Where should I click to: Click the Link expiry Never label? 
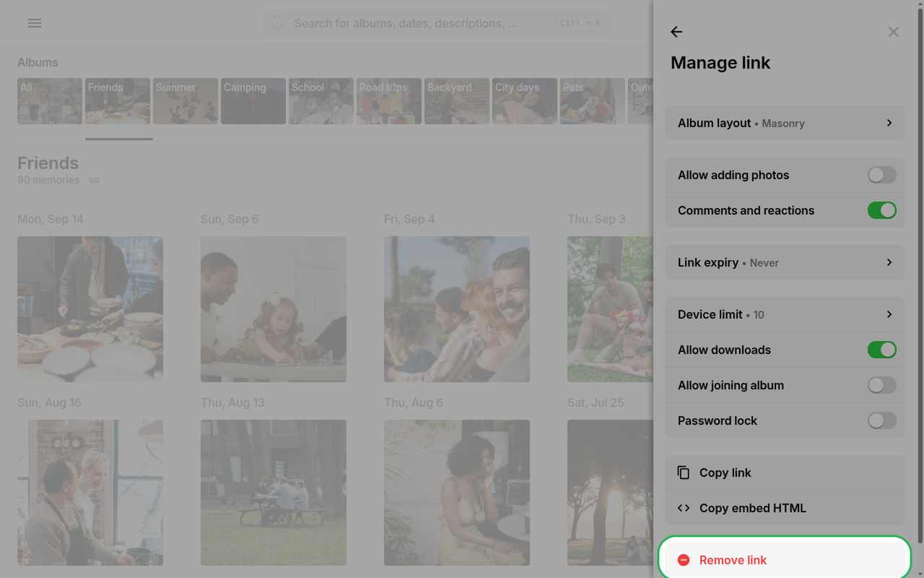coord(728,262)
